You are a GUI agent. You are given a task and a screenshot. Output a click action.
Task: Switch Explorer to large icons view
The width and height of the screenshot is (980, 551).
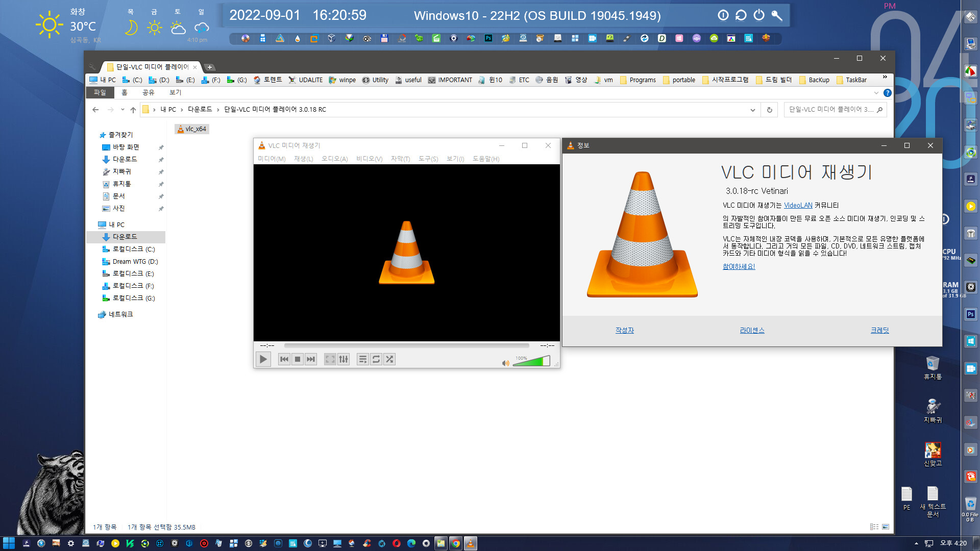tap(886, 527)
